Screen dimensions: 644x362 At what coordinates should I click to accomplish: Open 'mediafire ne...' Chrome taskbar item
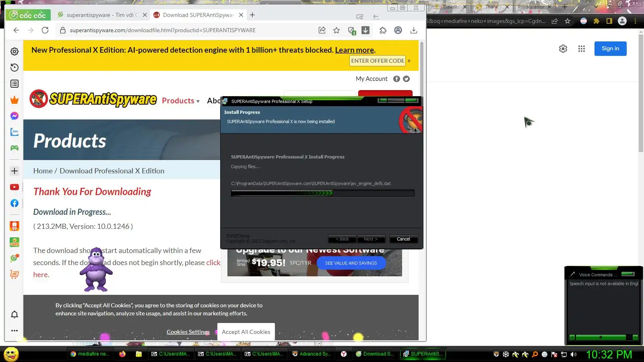click(89, 354)
